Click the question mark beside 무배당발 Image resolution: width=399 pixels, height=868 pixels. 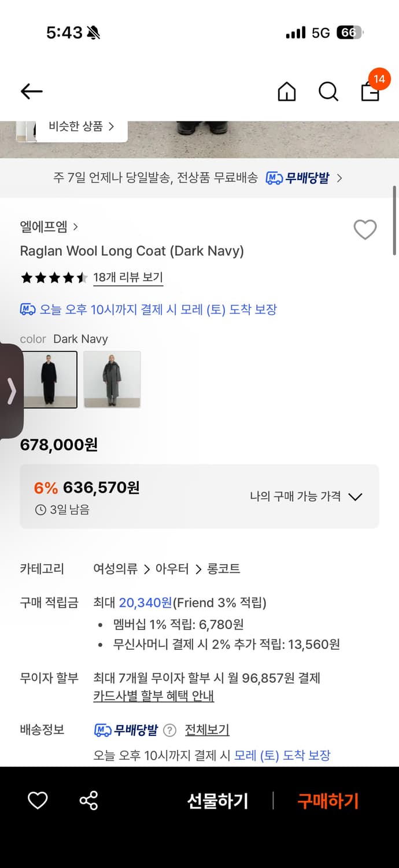(169, 730)
